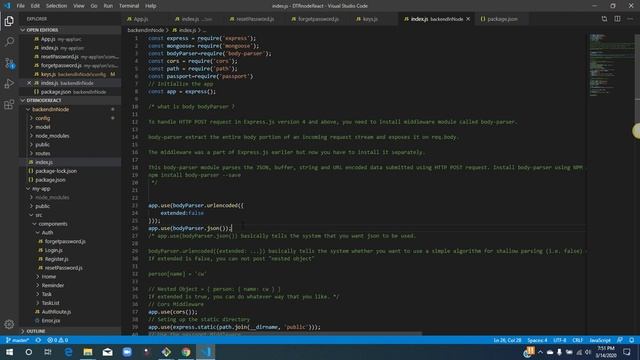Open the Search view in activity bar
Screen dimensions: 640x360
pyautogui.click(x=9, y=42)
